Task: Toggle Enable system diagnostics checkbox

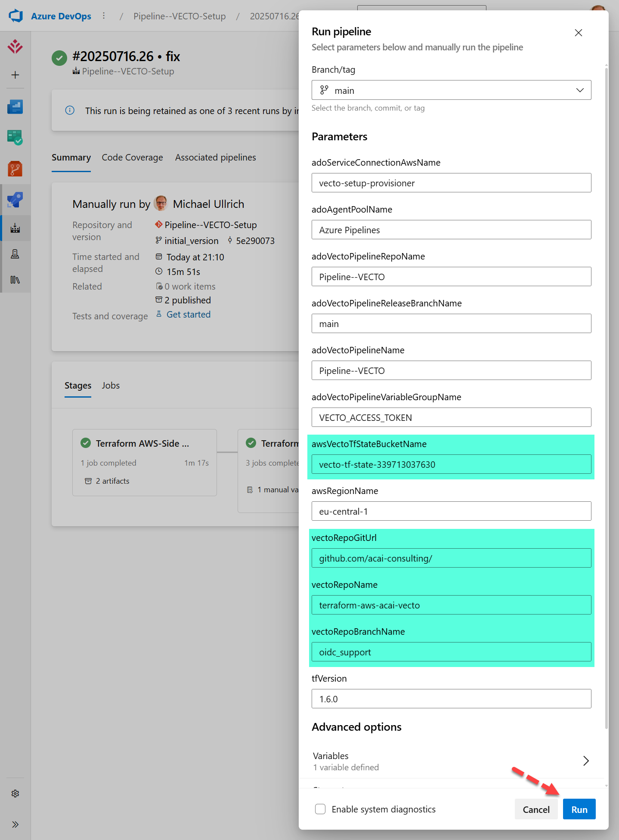Action: coord(320,809)
